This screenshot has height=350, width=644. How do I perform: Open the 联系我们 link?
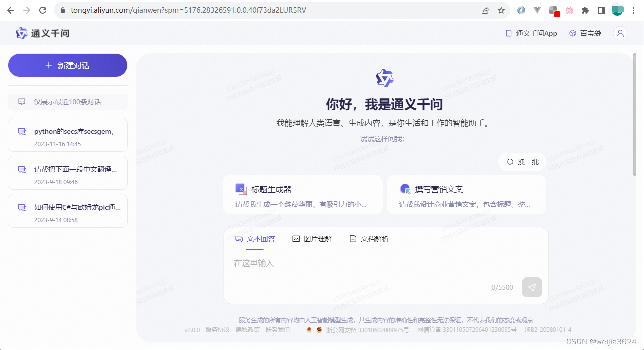[x=278, y=330]
